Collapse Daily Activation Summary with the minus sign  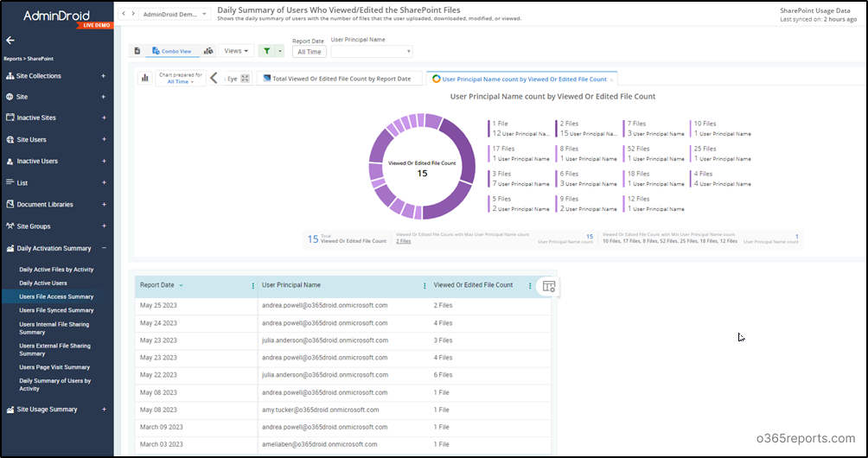tap(104, 248)
